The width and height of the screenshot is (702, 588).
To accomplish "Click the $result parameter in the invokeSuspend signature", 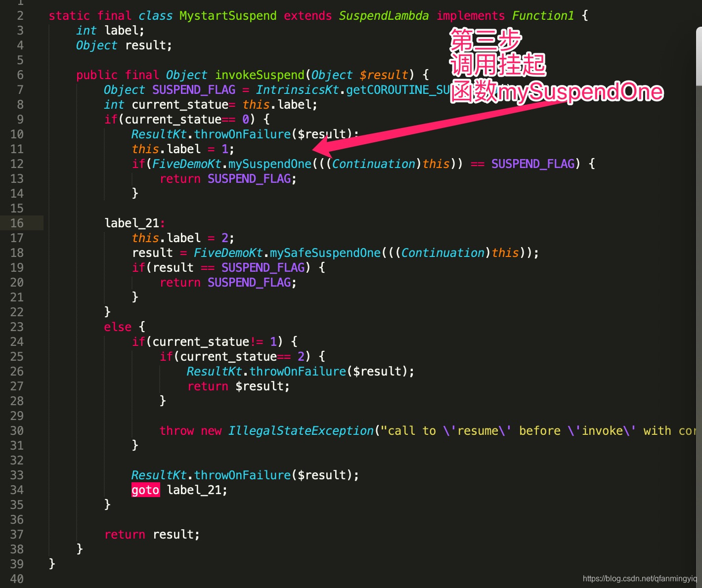I will click(384, 75).
